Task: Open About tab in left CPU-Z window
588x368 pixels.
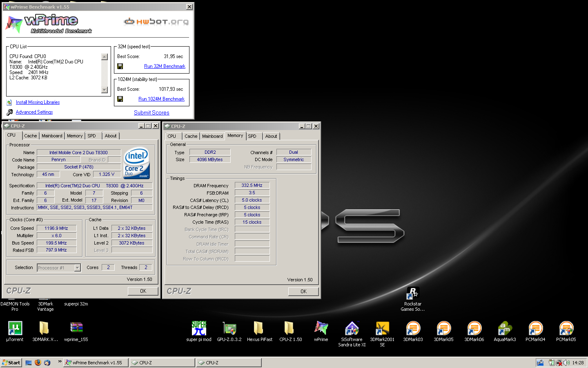Action: click(111, 136)
